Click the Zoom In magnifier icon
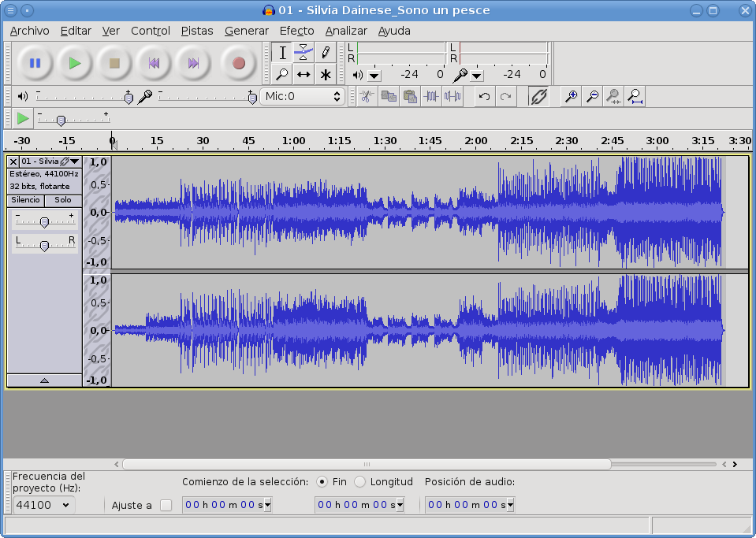This screenshot has width=756, height=538. 572,96
